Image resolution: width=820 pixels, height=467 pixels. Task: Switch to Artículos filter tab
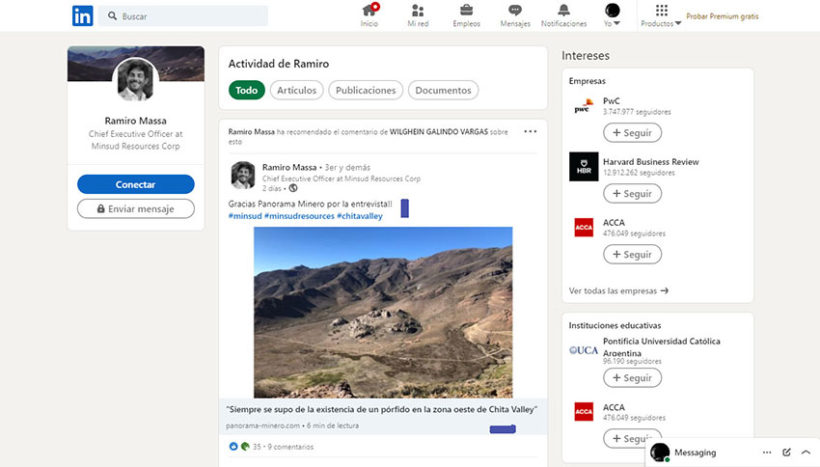coord(297,90)
